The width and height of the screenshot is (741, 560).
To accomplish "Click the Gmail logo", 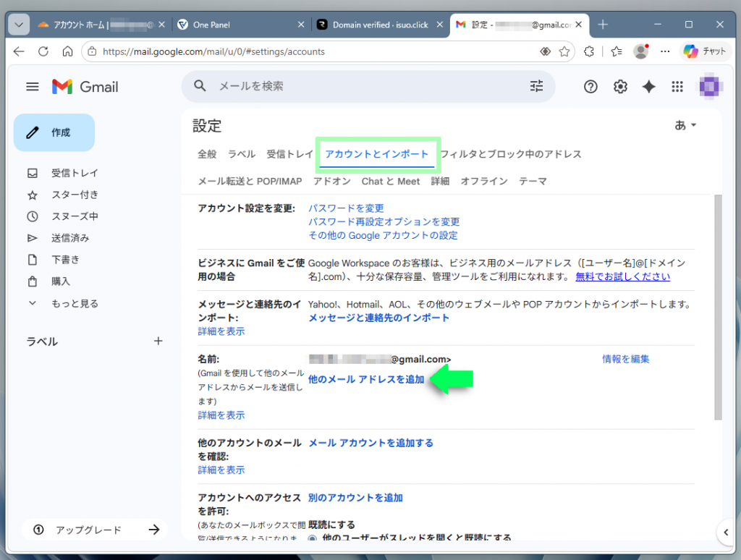I will coord(85,87).
